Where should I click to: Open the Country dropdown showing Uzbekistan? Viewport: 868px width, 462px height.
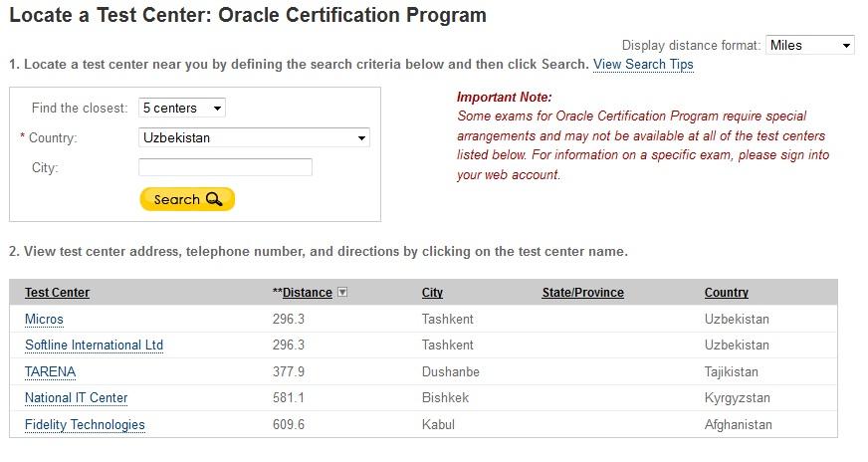254,137
